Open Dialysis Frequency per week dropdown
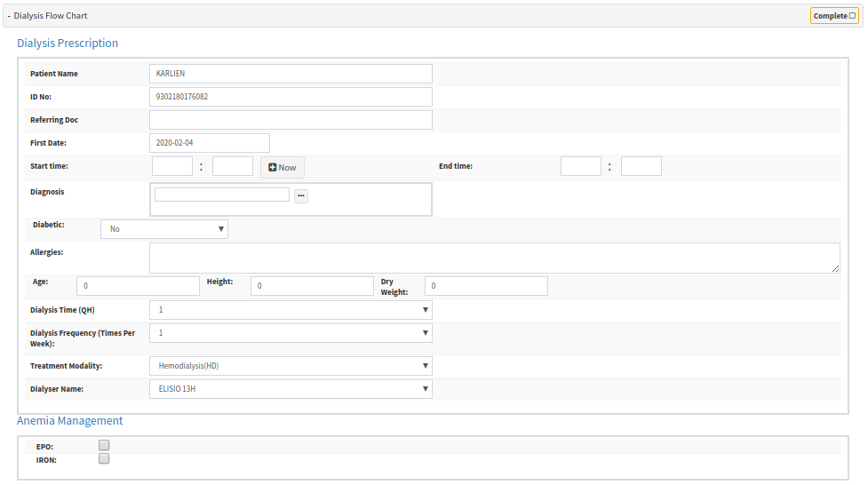 pos(291,333)
